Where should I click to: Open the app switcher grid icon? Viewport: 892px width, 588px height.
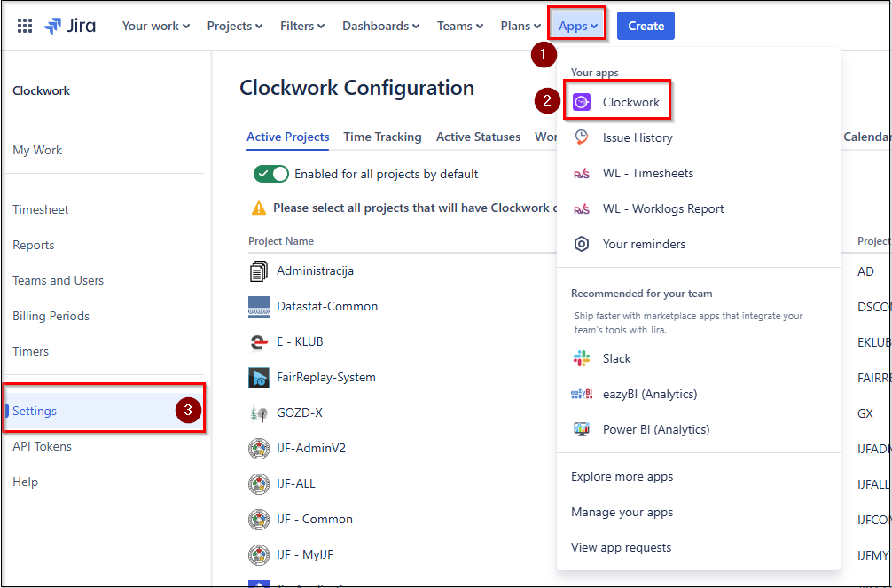(x=25, y=27)
